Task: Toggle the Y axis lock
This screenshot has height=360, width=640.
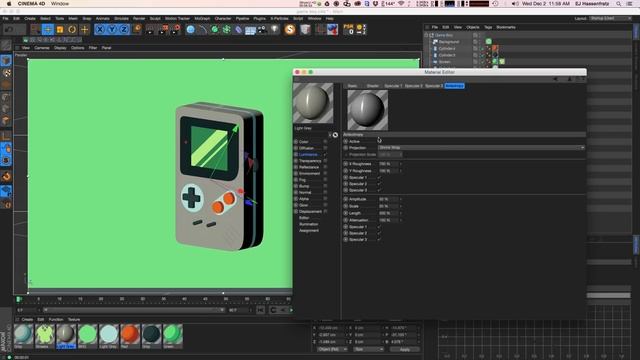Action: pyautogui.click(x=112, y=29)
